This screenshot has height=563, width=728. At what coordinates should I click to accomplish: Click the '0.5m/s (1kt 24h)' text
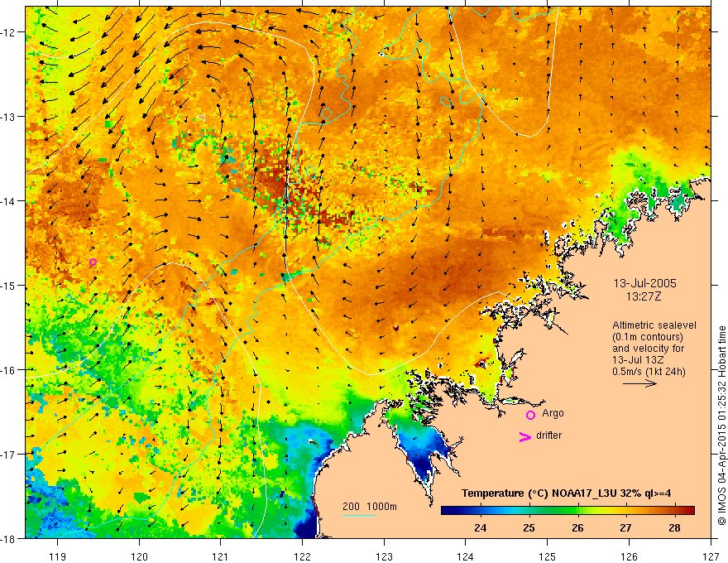(x=649, y=372)
